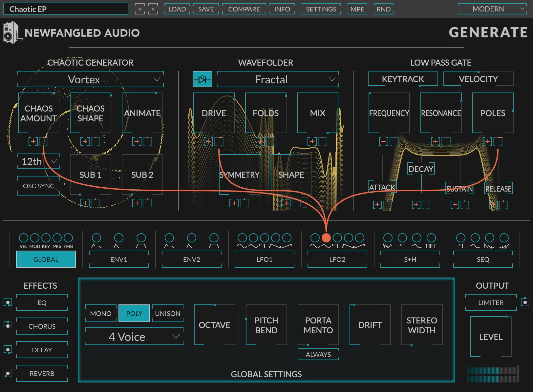Open the Fractal wavefolder model dropdown
The image size is (533, 392).
point(277,79)
